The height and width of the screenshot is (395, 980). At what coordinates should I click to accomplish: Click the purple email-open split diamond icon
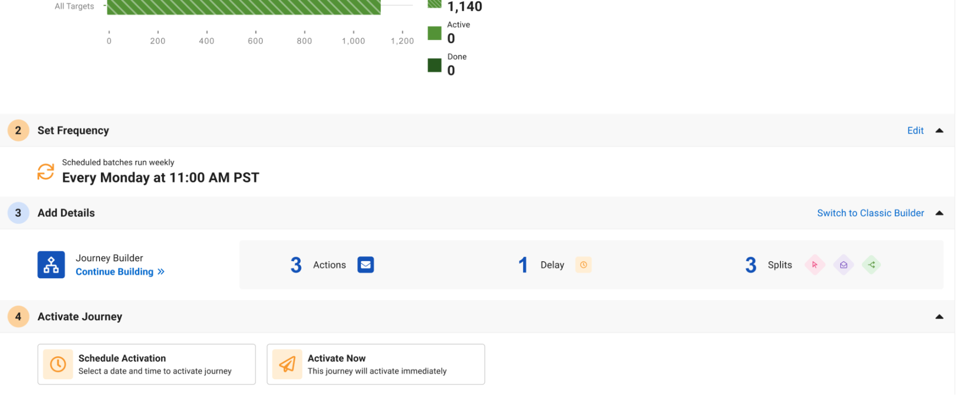(844, 265)
